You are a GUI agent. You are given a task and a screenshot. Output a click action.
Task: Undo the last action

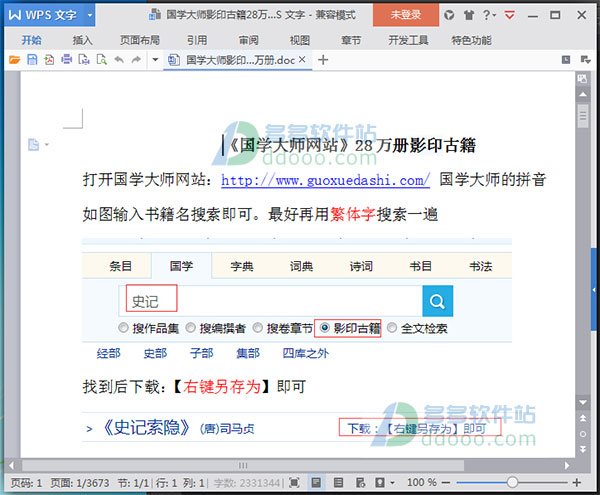(119, 60)
